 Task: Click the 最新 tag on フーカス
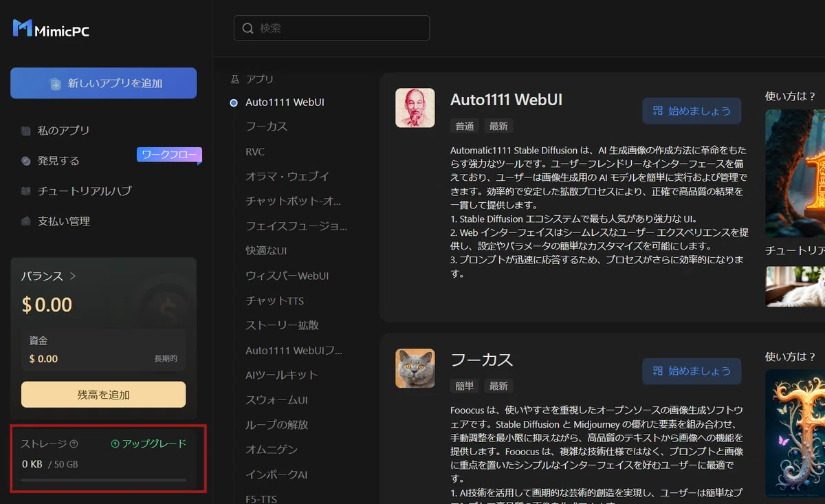498,386
